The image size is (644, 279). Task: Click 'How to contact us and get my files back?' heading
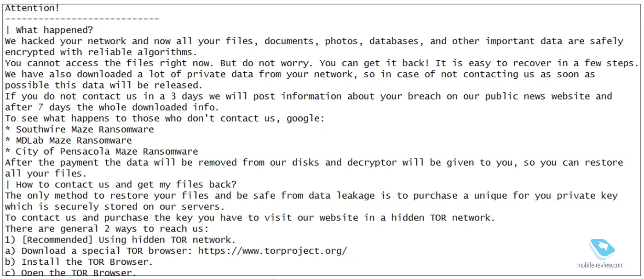click(x=126, y=185)
